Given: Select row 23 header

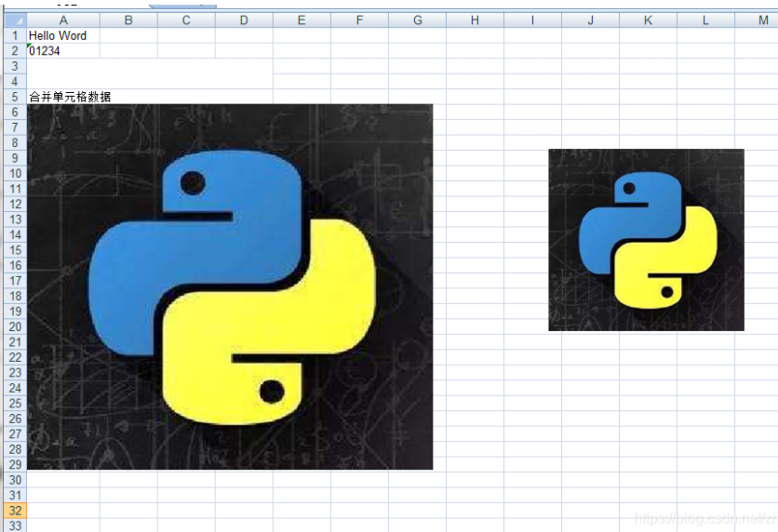Looking at the screenshot, I should (16, 373).
